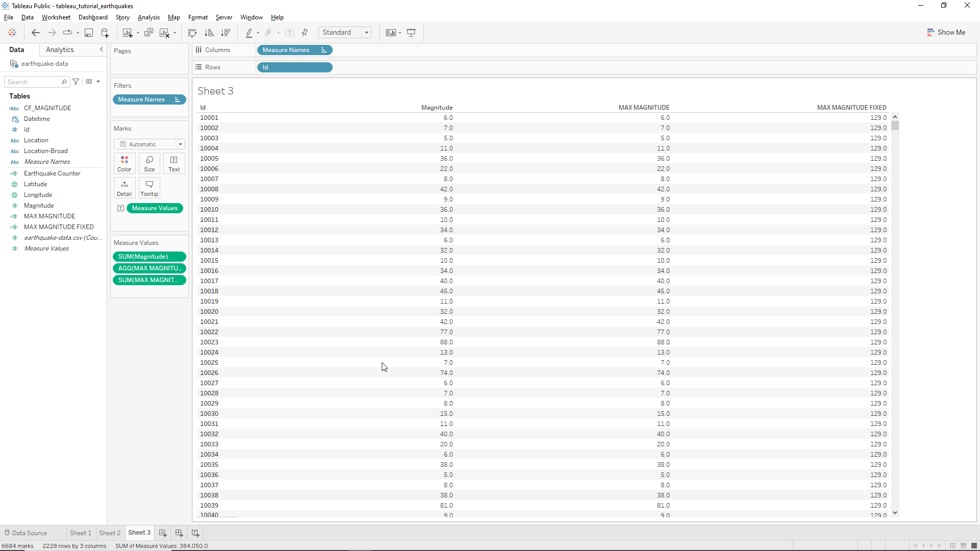Open the File menu
Screen dimensions: 980x551
[9, 17]
